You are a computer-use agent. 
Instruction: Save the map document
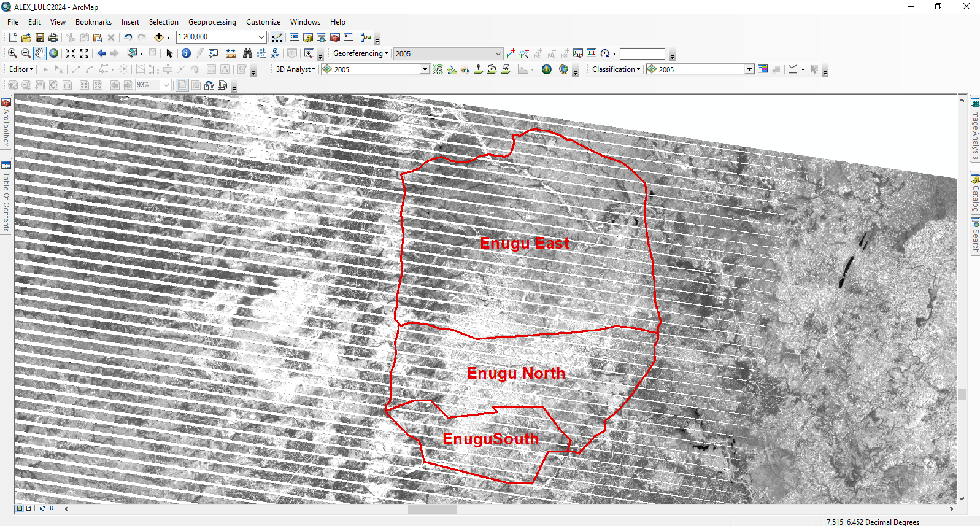coord(40,37)
